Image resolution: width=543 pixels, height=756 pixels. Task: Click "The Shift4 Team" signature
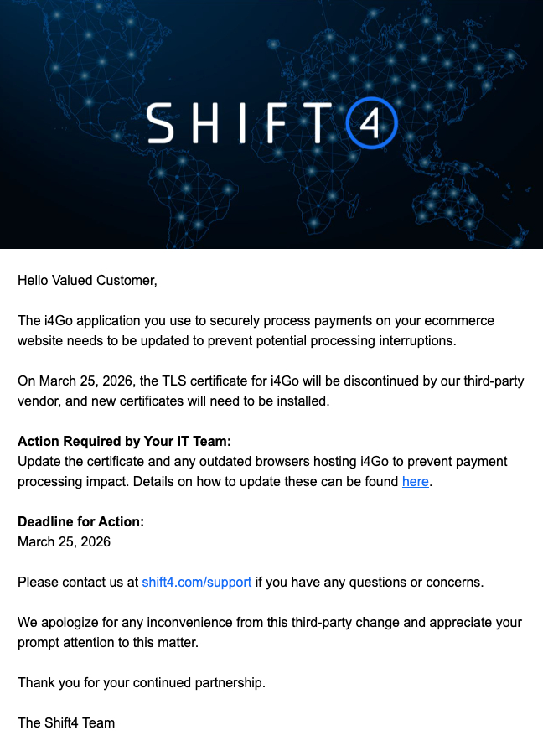coord(66,722)
